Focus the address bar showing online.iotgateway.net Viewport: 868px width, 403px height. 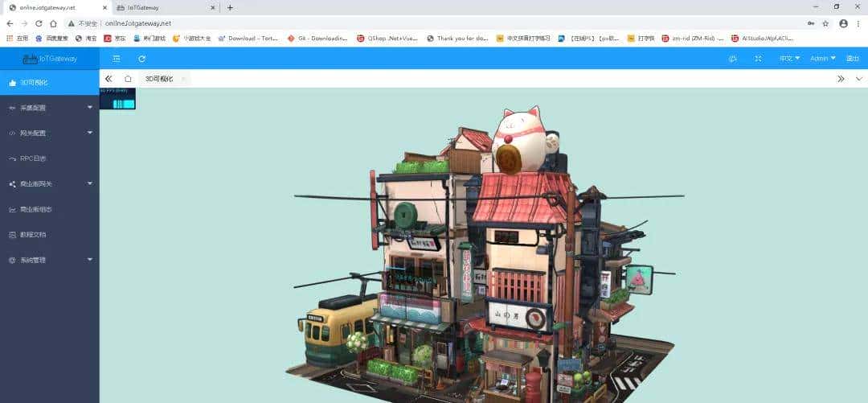click(x=138, y=23)
